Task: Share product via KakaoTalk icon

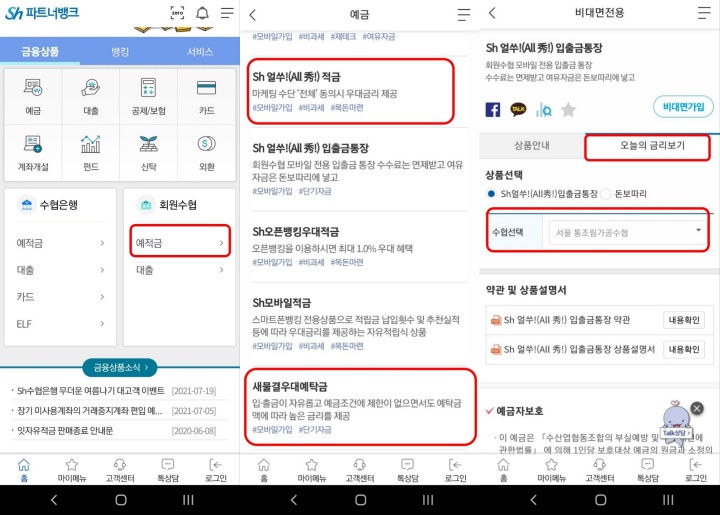Action: (518, 110)
